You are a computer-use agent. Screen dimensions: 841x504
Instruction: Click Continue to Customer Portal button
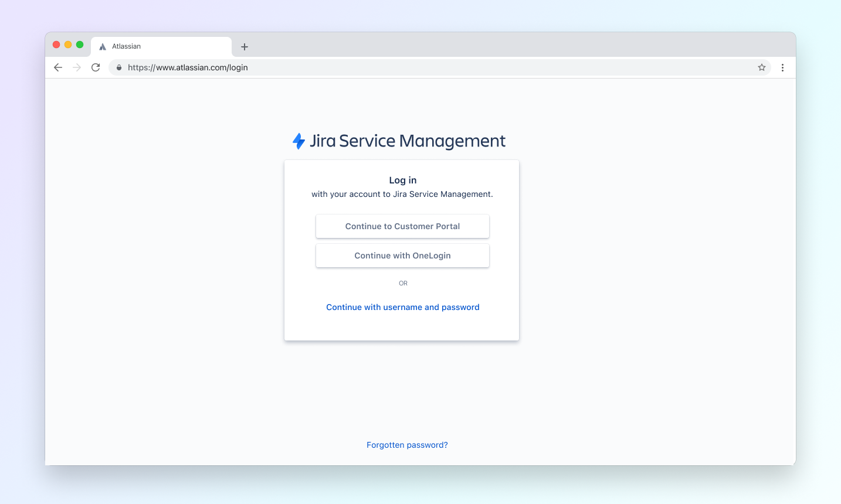click(402, 226)
